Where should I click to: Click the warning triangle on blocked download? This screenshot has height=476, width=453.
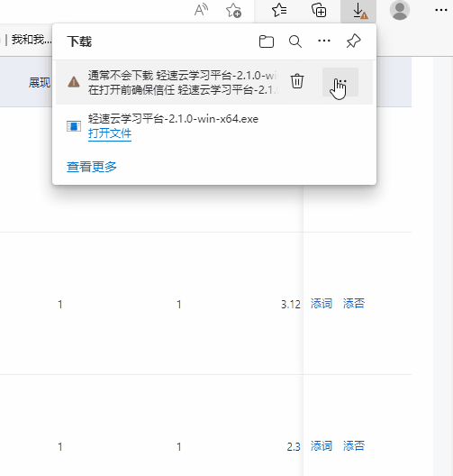point(74,82)
